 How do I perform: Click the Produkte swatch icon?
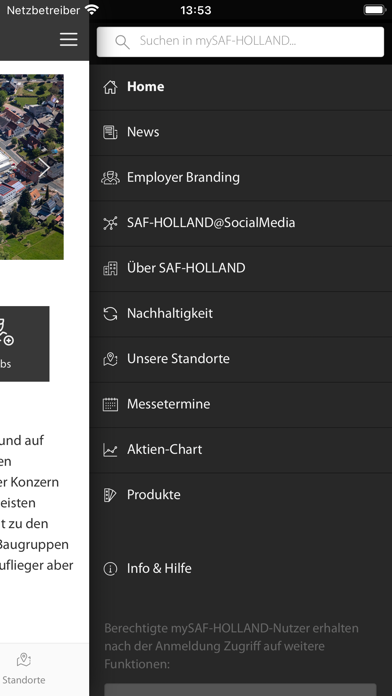[x=110, y=495]
